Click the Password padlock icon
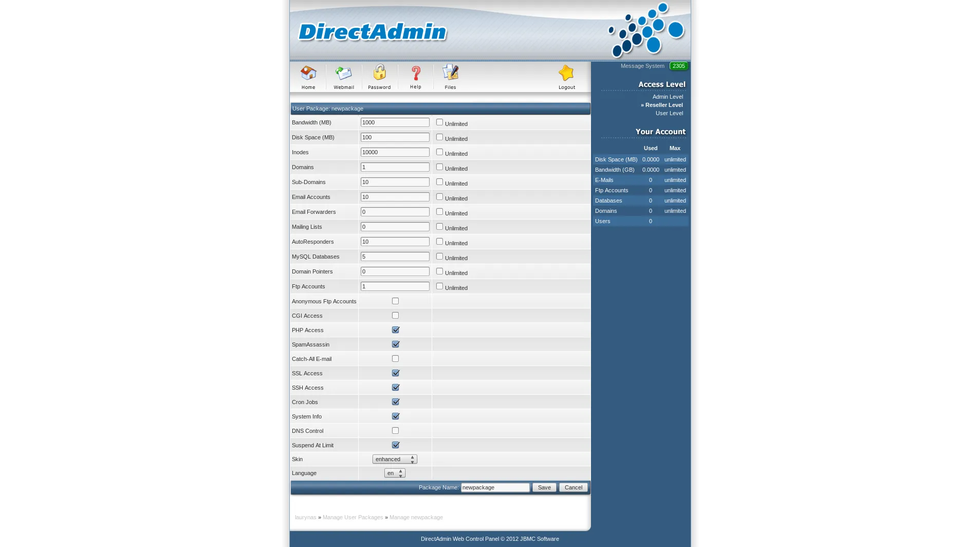 tap(379, 74)
